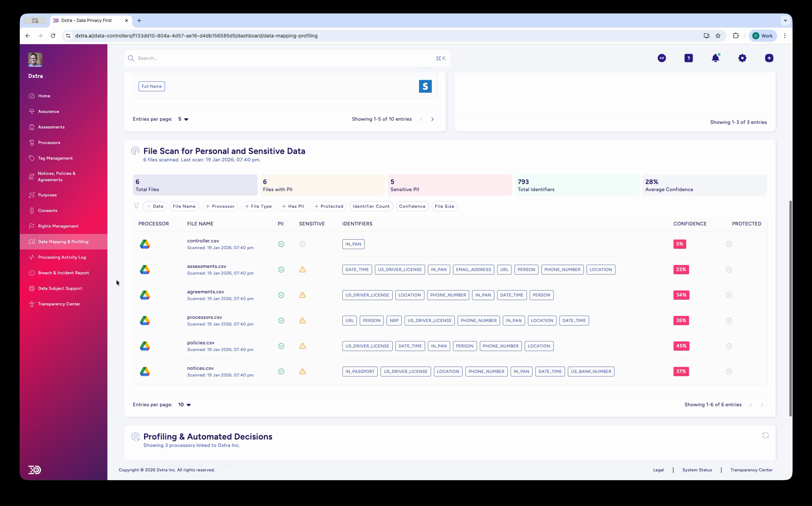812x506 pixels.
Task: Click the Google Drive icon beside controller.csv
Action: pos(145,244)
